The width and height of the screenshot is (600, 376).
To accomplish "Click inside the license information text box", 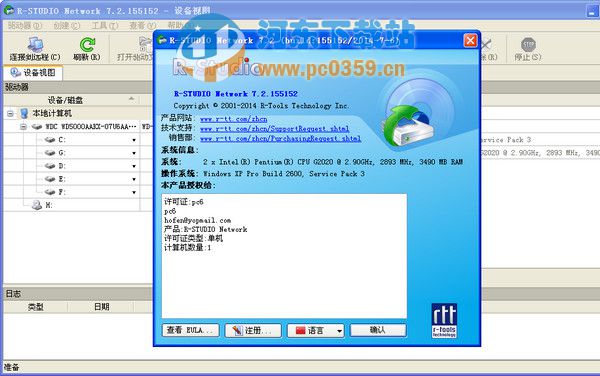I will pos(284,256).
